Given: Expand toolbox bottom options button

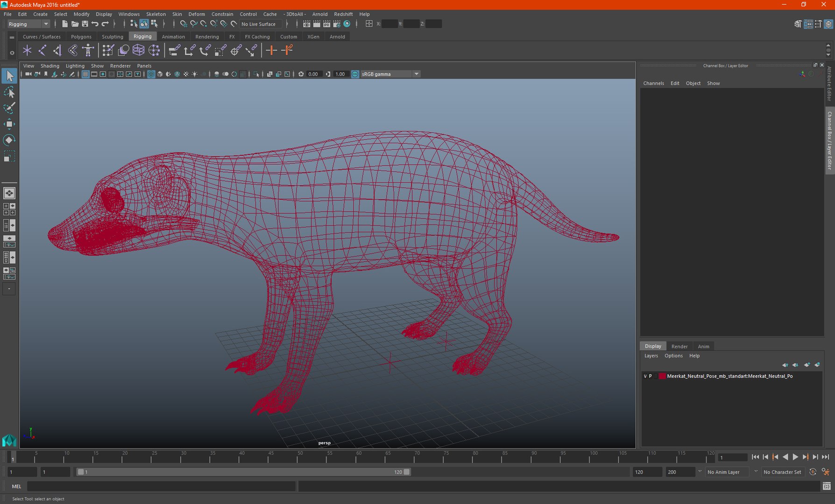Looking at the screenshot, I should click(x=9, y=289).
